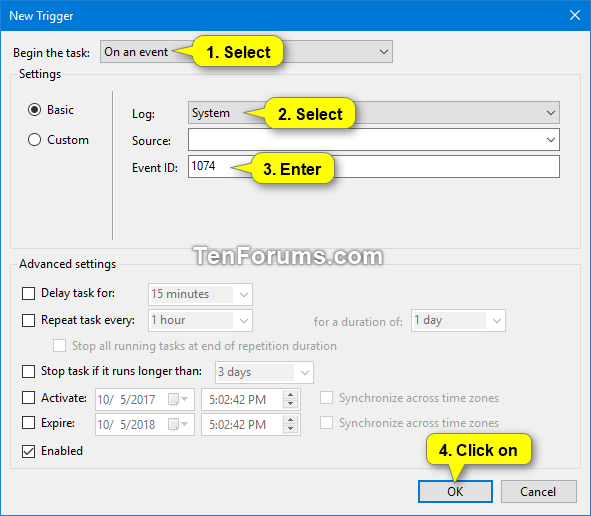Open the 1 hour repeat dropdown
Image resolution: width=591 pixels, height=516 pixels.
coord(200,320)
